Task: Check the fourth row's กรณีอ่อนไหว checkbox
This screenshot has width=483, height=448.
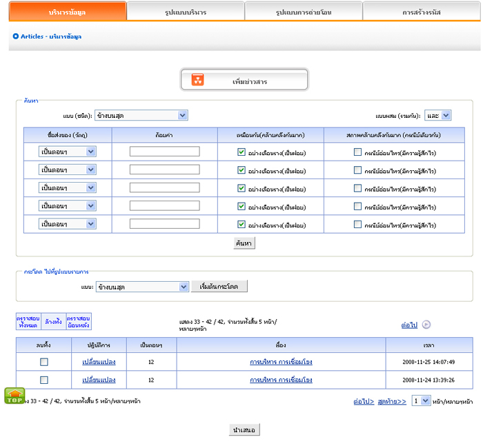Action: (x=357, y=206)
